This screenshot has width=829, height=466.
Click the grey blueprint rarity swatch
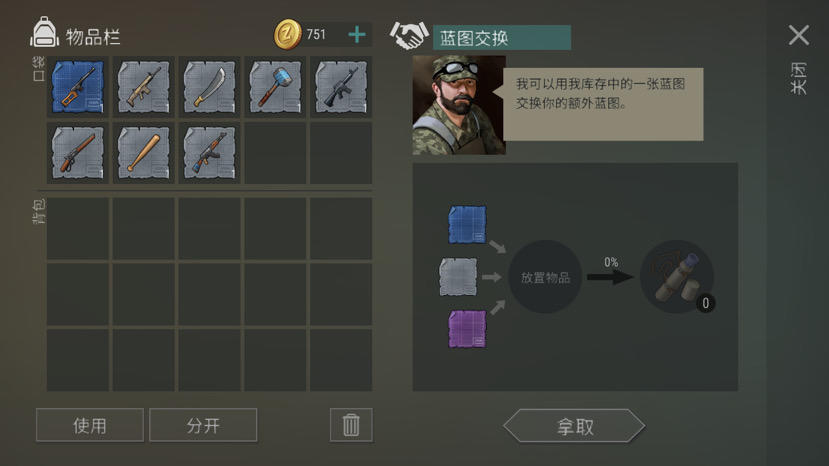point(458,277)
